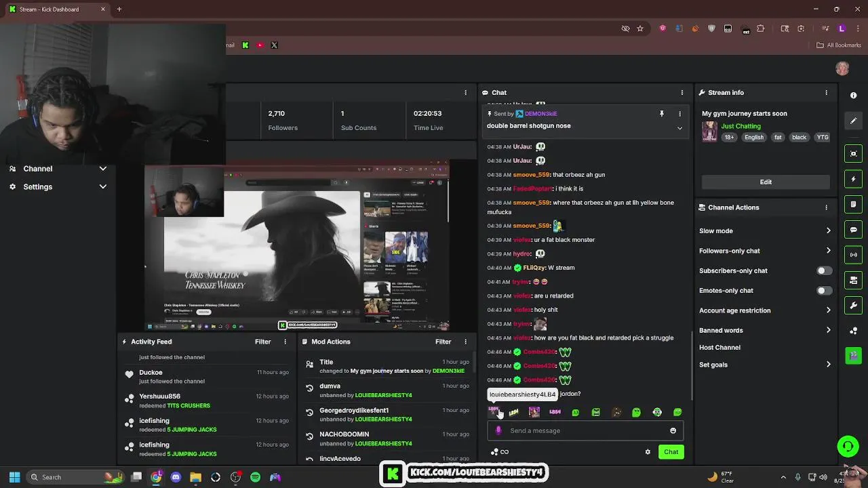Click Host Channel action
The height and width of the screenshot is (488, 868).
[719, 348]
